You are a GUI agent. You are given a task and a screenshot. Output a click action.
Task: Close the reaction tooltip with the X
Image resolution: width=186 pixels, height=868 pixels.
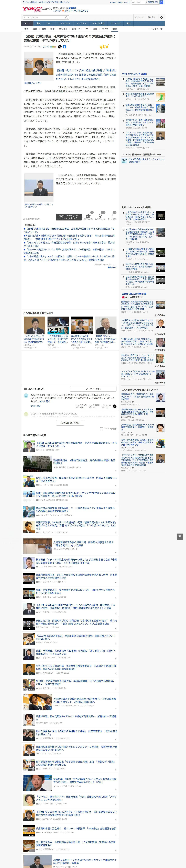81,215
